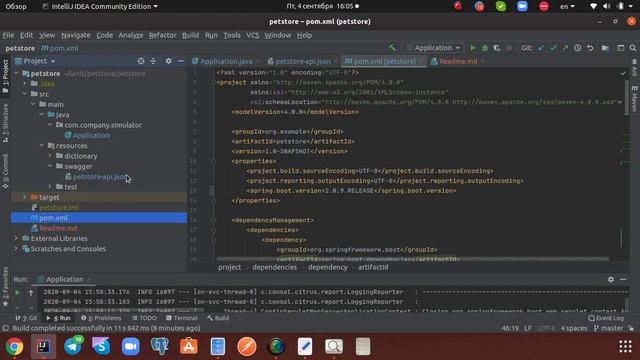
Task: Update project from Git
Action: (x=541, y=48)
